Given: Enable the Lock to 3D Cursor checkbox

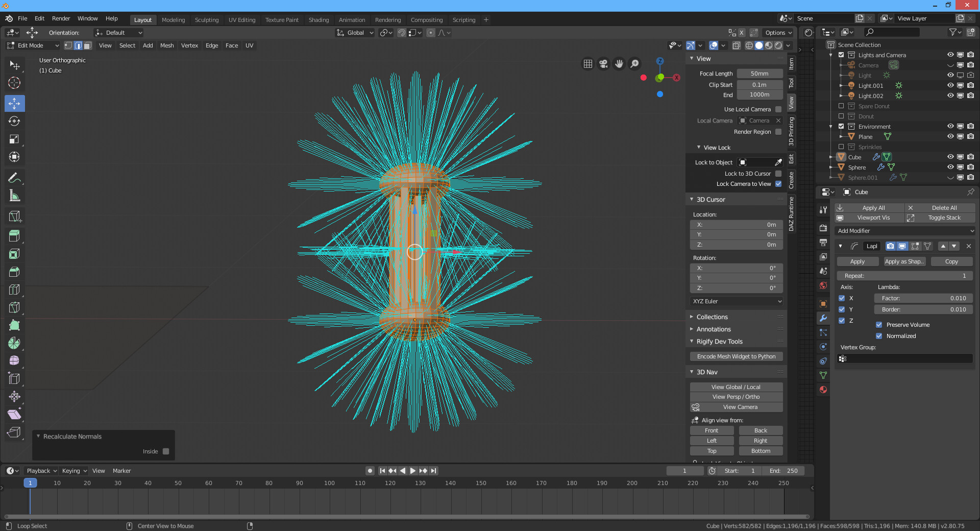Looking at the screenshot, I should (x=778, y=174).
